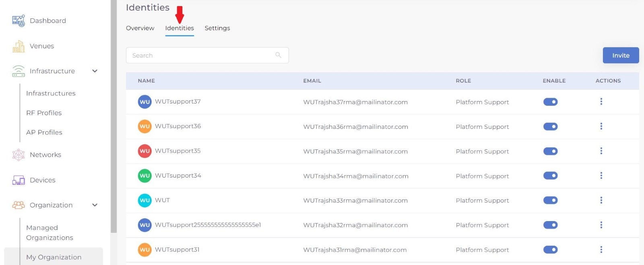
Task: Collapse the Organization section chevron
Action: click(95, 205)
